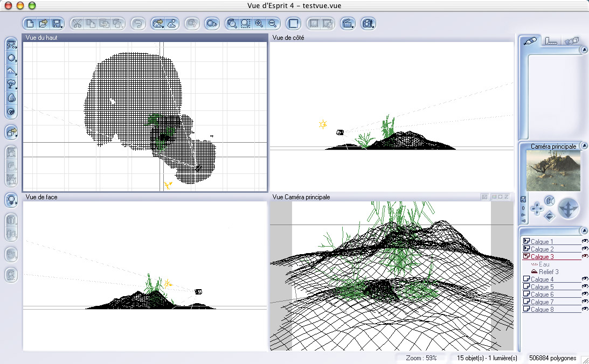Screen dimensions: 589x364
Task: Select the Calque 8 layer name
Action: (x=542, y=309)
